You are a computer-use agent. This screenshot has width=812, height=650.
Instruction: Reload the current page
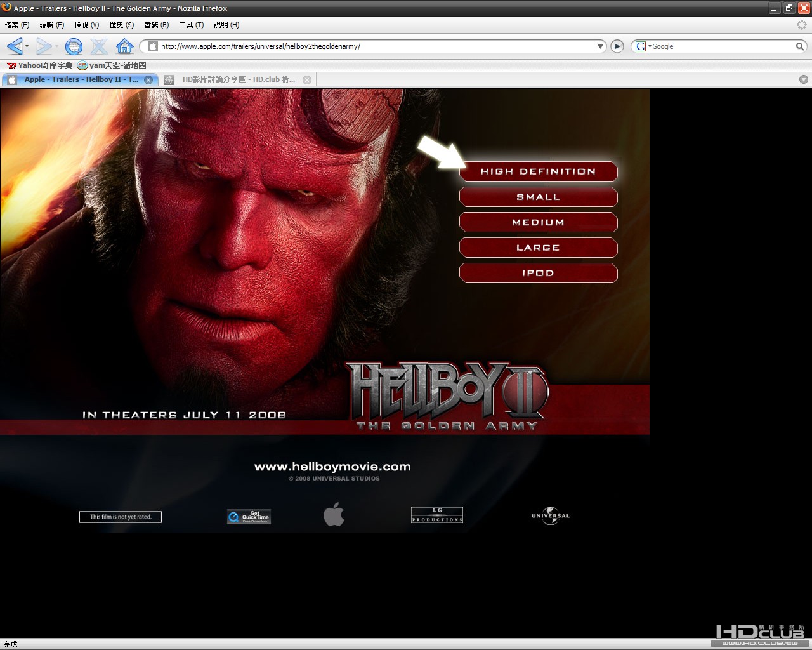pos(74,46)
